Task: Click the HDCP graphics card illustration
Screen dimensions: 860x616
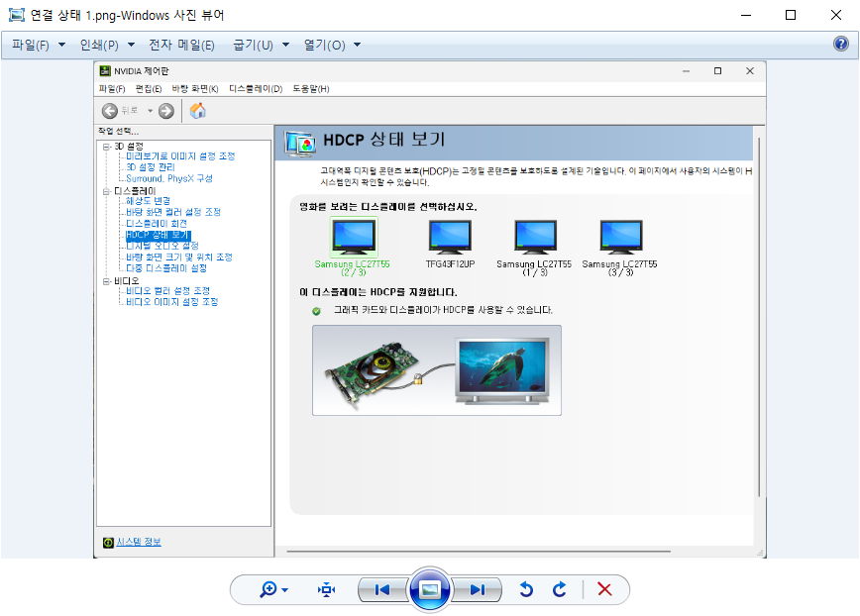Action: click(437, 370)
